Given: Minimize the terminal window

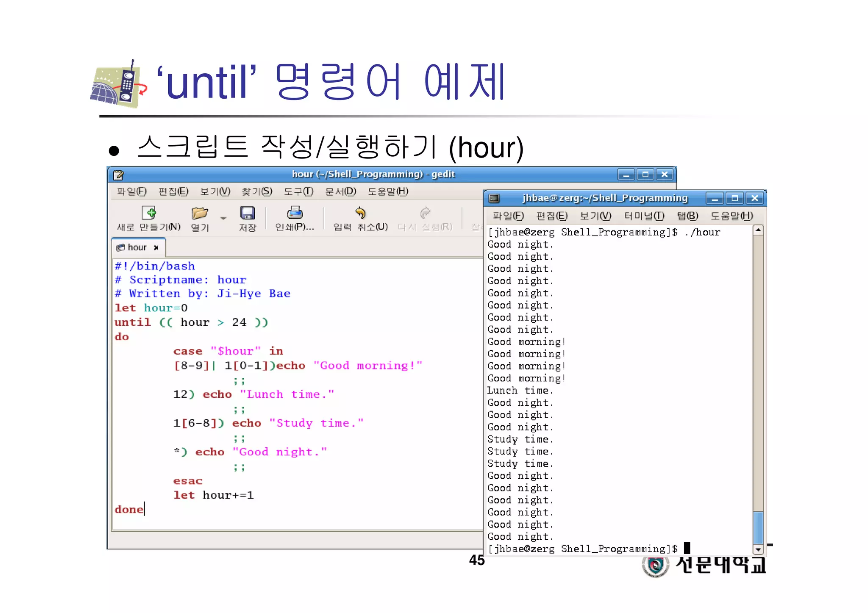Looking at the screenshot, I should (715, 198).
